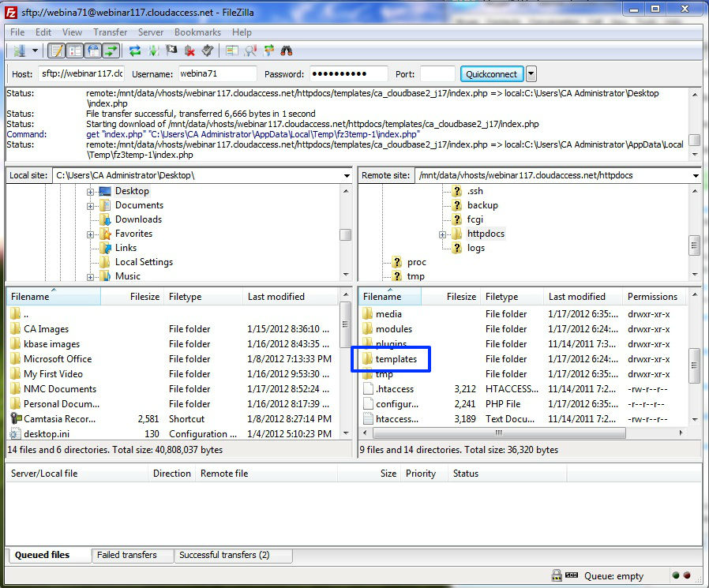The image size is (709, 588).
Task: Disconnect from the current server
Action: pos(190,51)
